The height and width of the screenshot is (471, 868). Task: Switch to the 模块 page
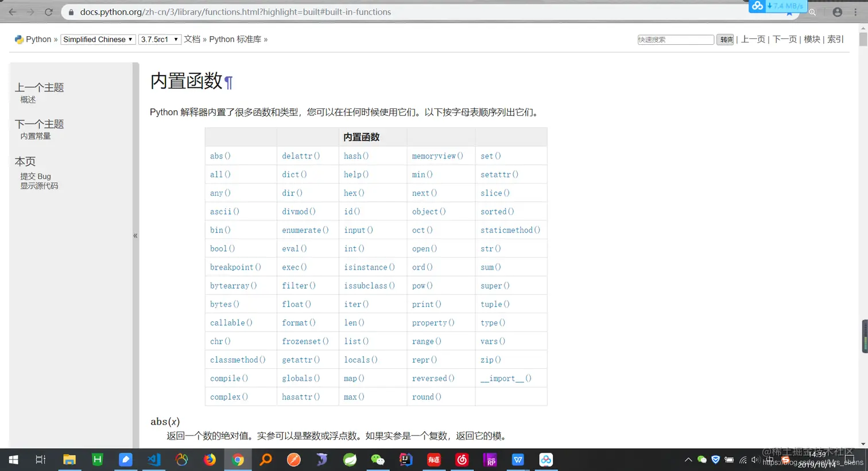pos(812,39)
